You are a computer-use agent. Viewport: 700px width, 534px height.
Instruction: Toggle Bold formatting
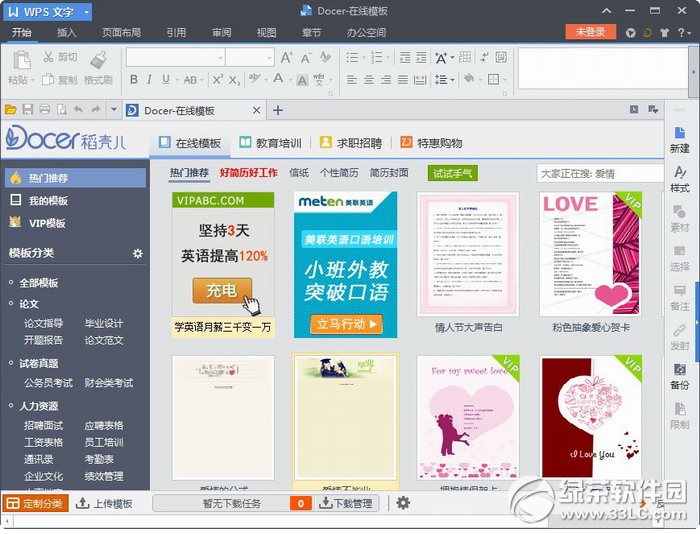[x=133, y=79]
